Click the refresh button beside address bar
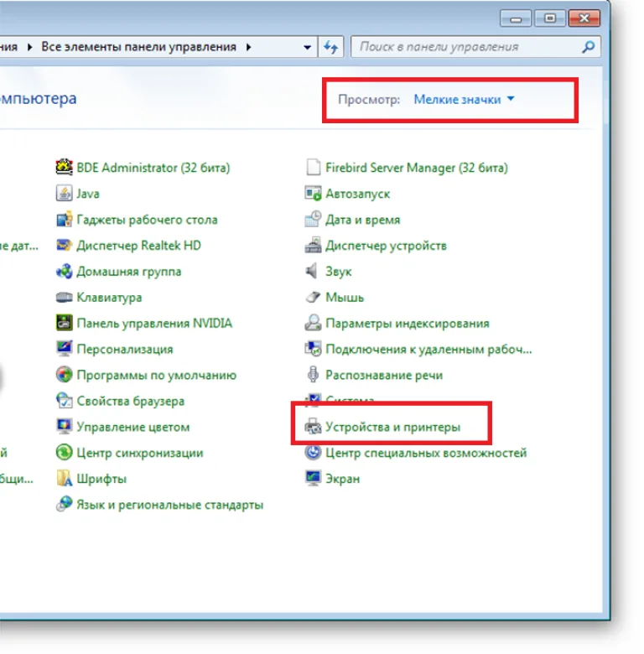This screenshot has height=654, width=644. point(330,47)
